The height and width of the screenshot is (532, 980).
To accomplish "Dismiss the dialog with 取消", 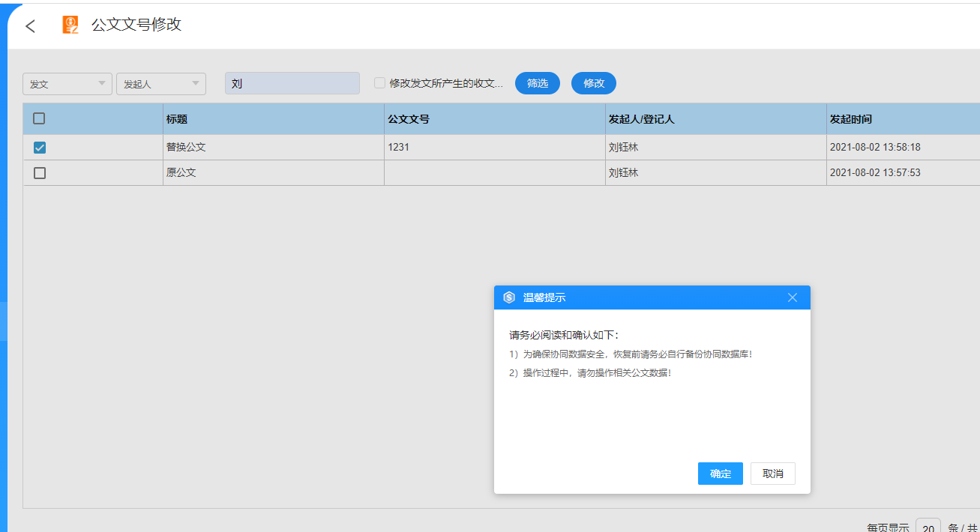I will (772, 474).
